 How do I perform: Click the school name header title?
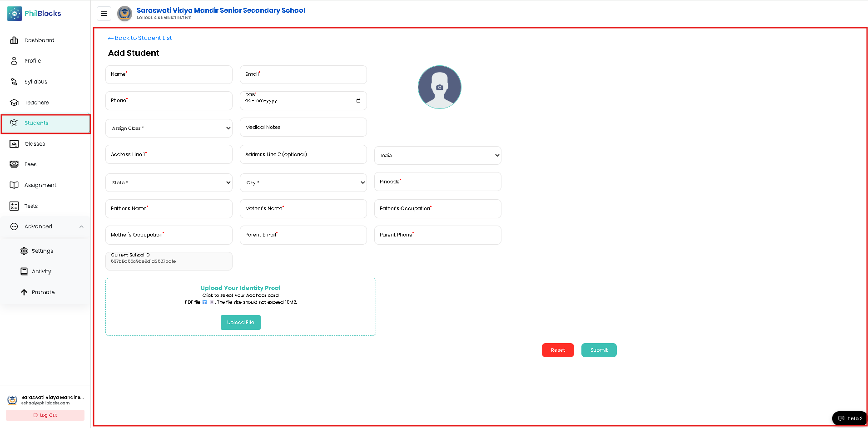point(221,10)
